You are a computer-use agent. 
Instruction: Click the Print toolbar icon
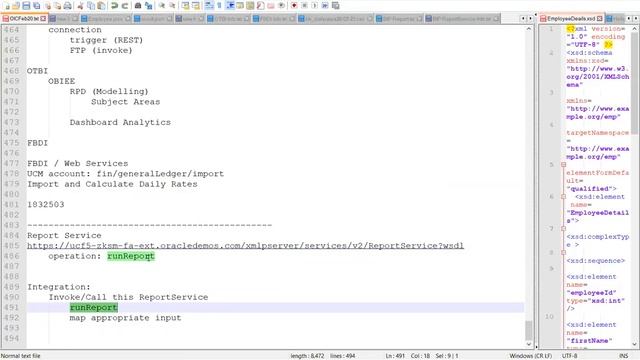(67, 6)
